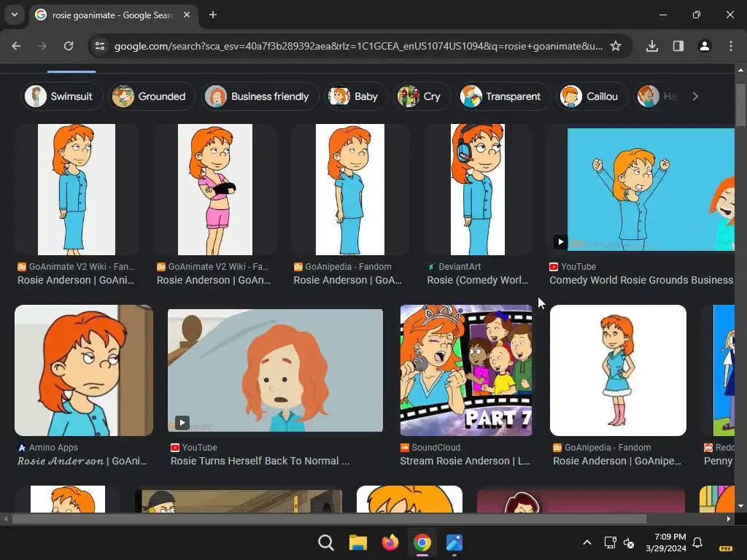747x560 pixels.
Task: Open SoundCloud Part 7 Rosie image
Action: coord(466,370)
